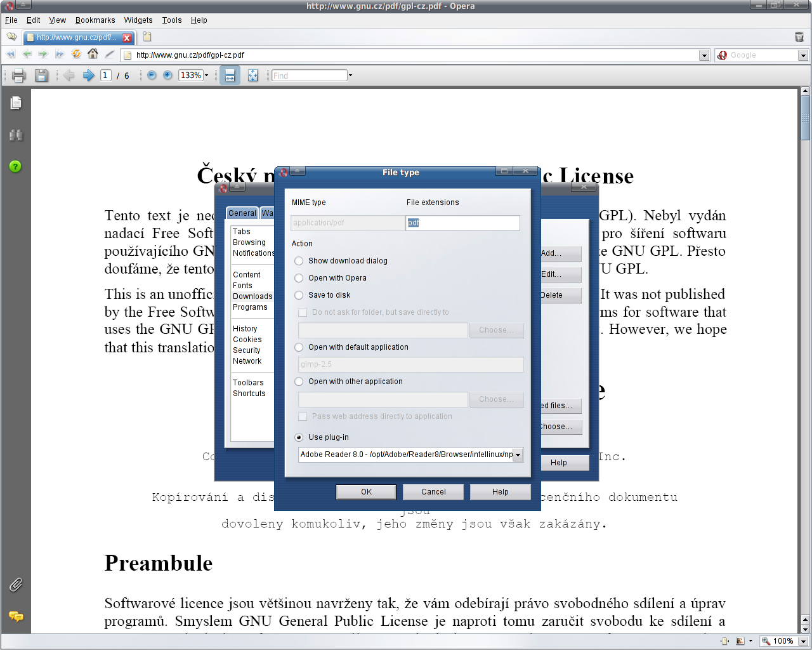The height and width of the screenshot is (650, 812).
Task: Select Open with Opera option
Action: 331,278
